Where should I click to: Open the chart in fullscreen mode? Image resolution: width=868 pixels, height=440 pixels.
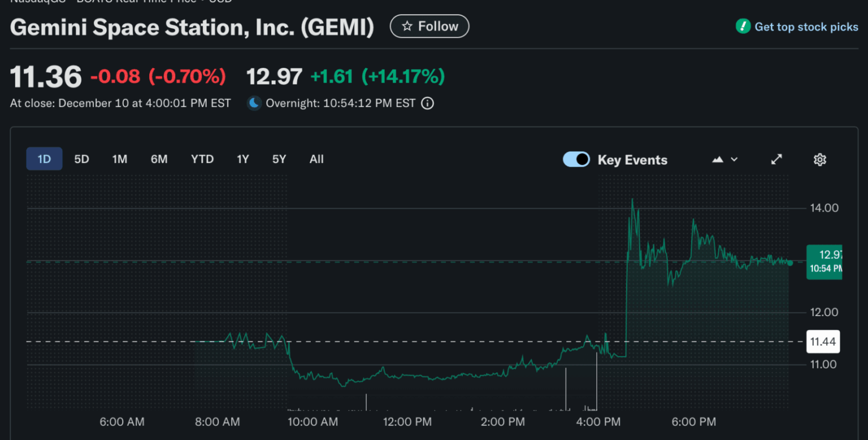click(x=776, y=159)
